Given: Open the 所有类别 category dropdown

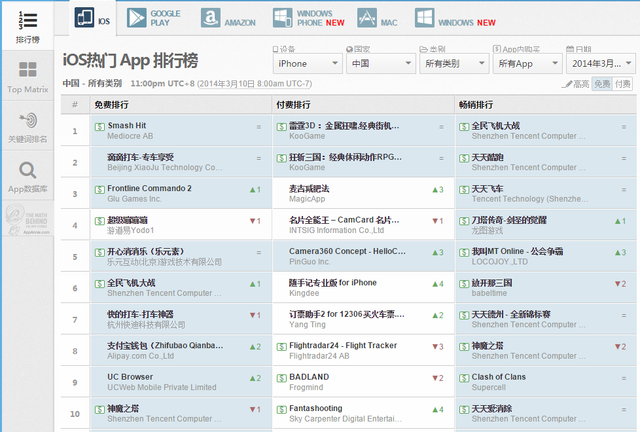Looking at the screenshot, I should pyautogui.click(x=454, y=64).
